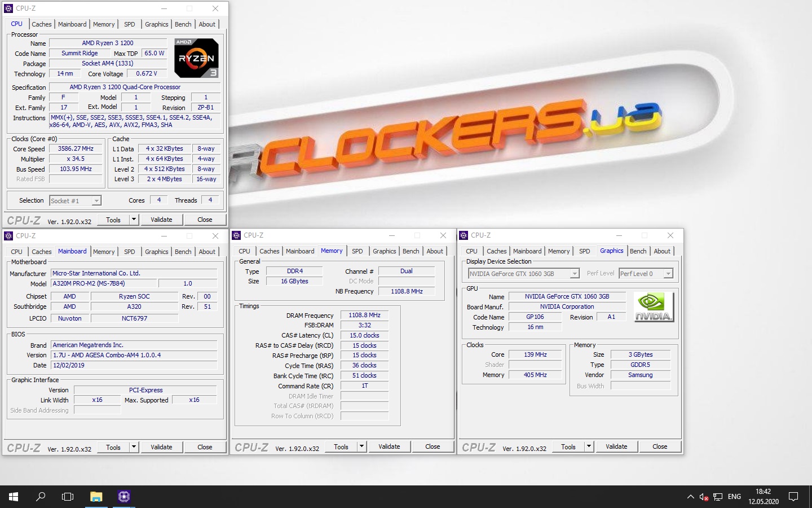This screenshot has width=812, height=508.
Task: Click the NVIDIA logo in Graphics window
Action: point(653,306)
